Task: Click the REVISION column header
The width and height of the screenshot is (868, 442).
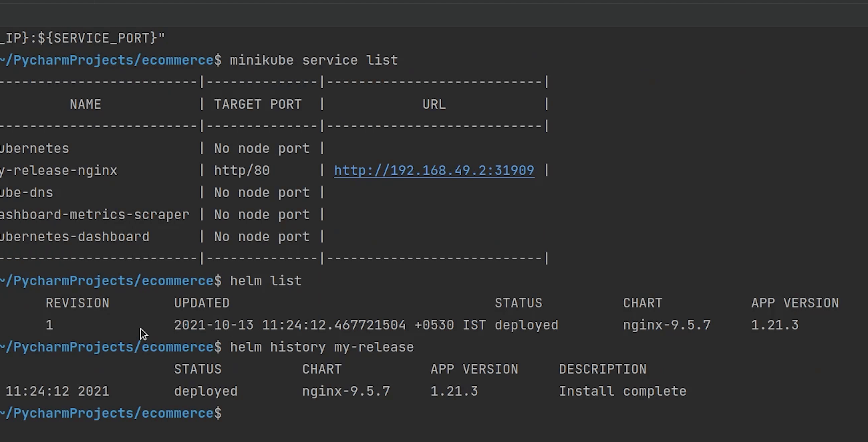Action: pos(78,303)
